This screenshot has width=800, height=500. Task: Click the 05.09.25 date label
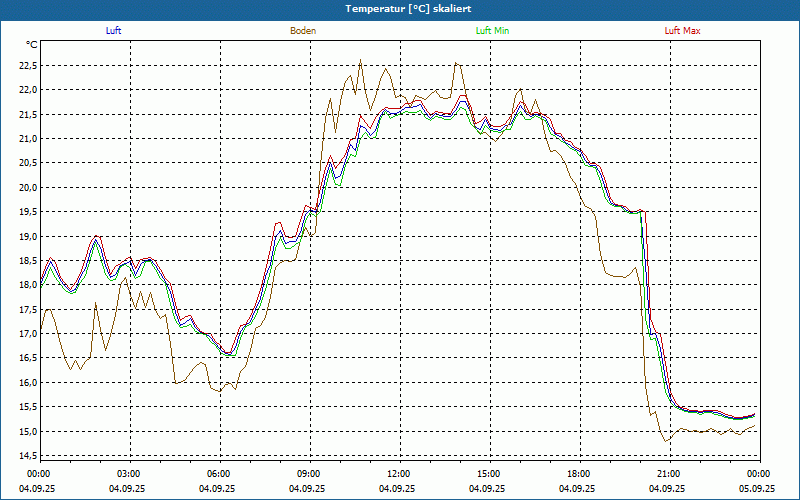758,489
